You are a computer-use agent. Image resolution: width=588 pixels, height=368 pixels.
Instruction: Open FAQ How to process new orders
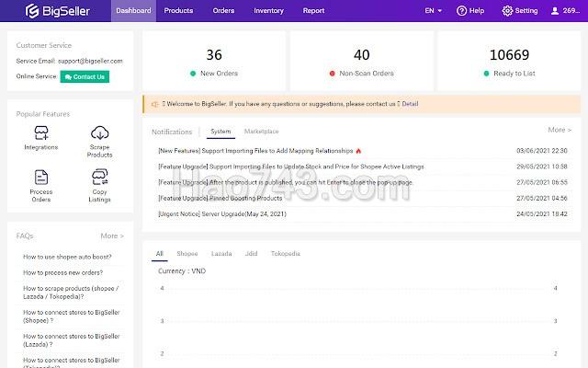pyautogui.click(x=63, y=272)
